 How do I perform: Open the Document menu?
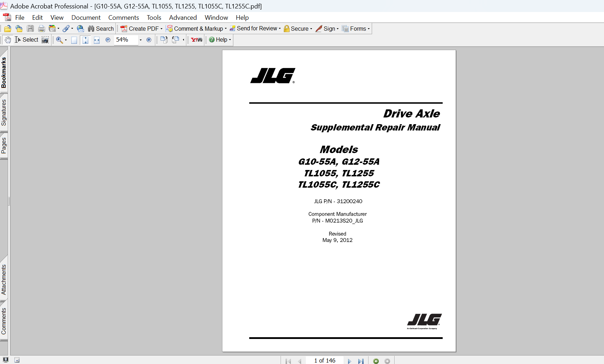coord(86,18)
